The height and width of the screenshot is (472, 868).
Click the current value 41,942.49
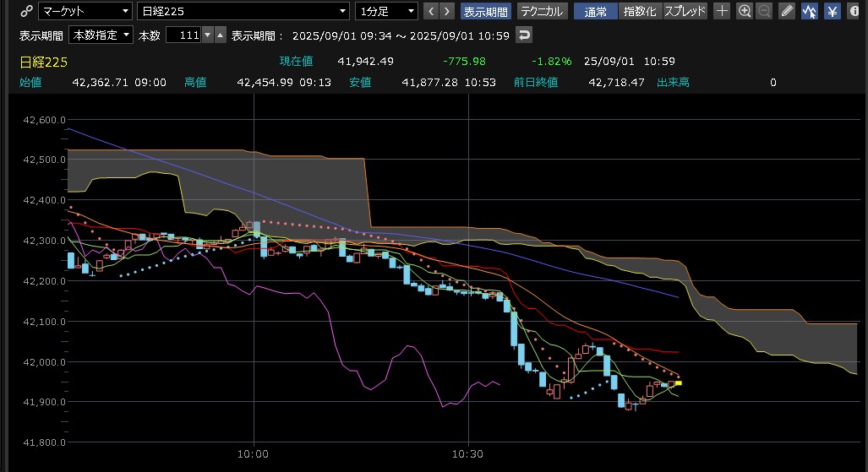click(365, 62)
